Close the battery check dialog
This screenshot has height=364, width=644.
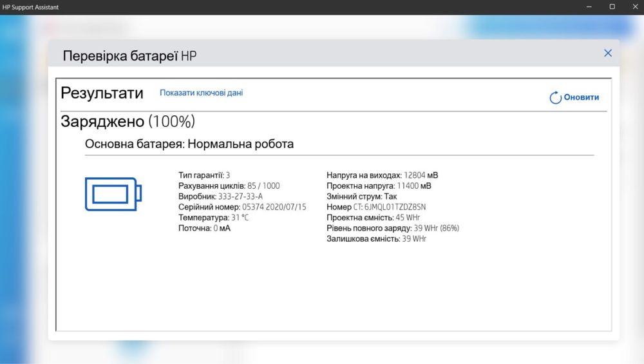coord(608,53)
